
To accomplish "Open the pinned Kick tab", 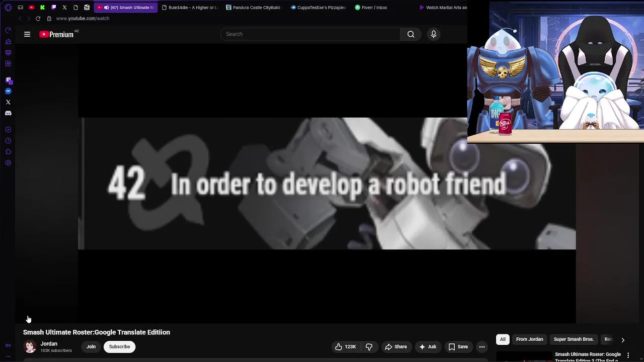I will coord(42,8).
